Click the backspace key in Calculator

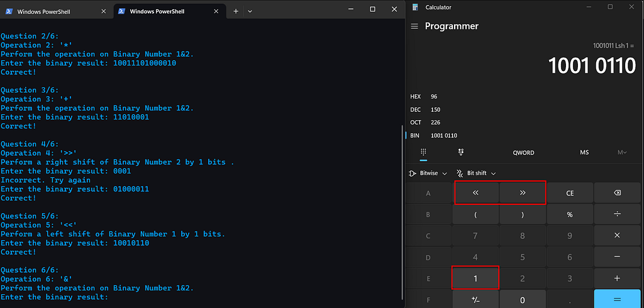click(617, 192)
